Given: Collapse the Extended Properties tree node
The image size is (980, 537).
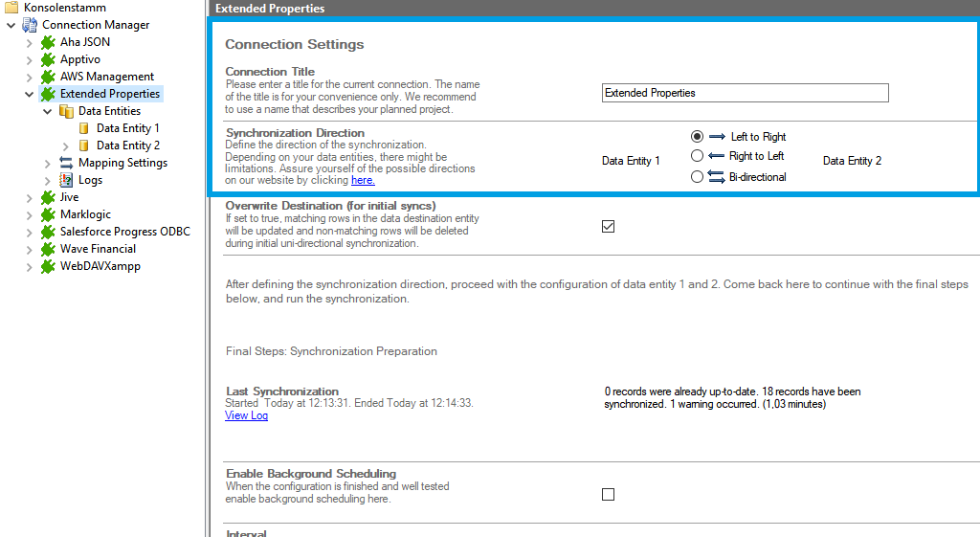Looking at the screenshot, I should pos(30,94).
